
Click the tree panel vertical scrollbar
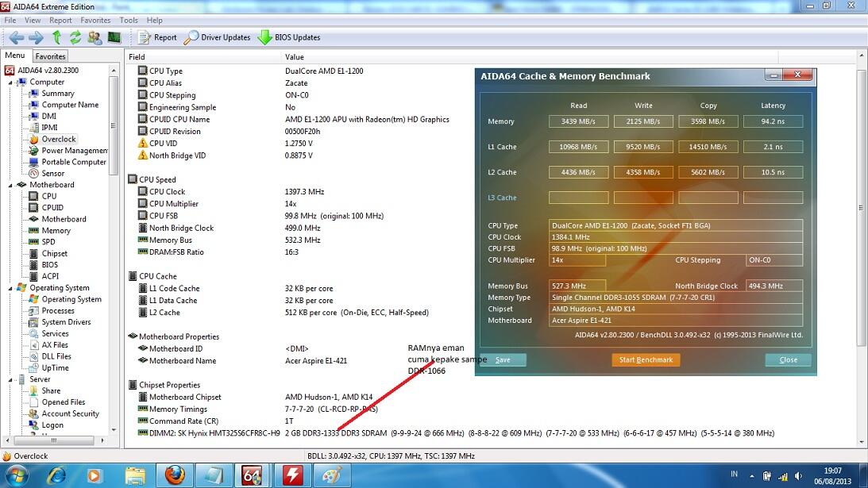click(x=114, y=126)
